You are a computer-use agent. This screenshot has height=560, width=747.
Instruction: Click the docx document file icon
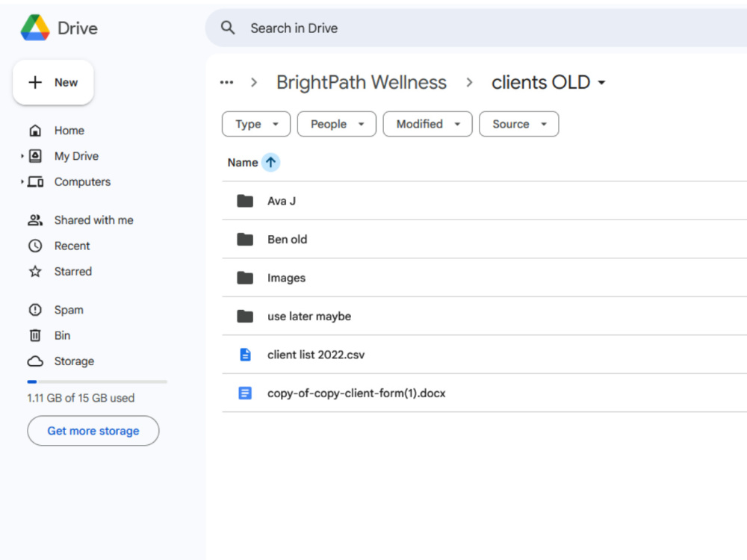pos(245,393)
